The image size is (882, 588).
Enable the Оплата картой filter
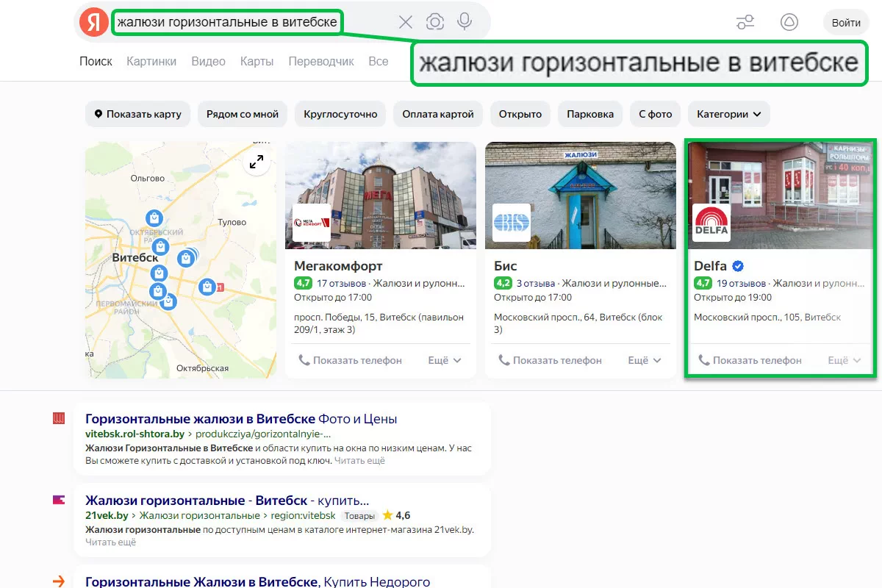438,115
